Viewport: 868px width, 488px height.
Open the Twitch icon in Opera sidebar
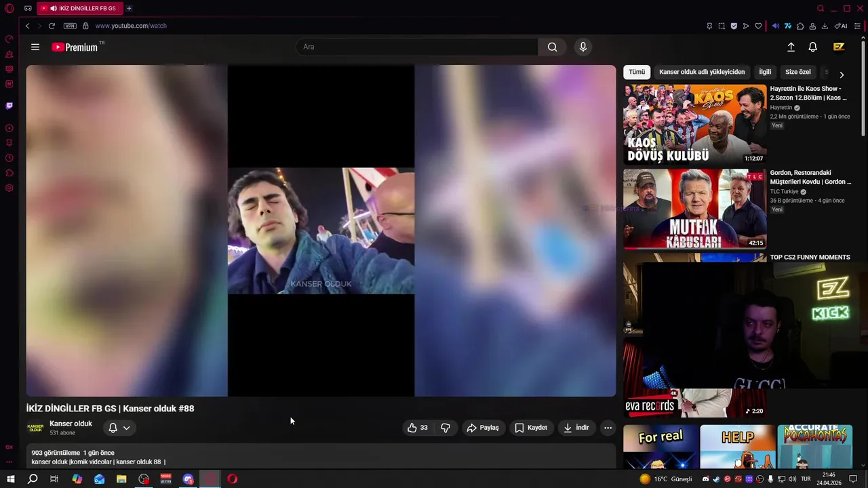pos(9,106)
